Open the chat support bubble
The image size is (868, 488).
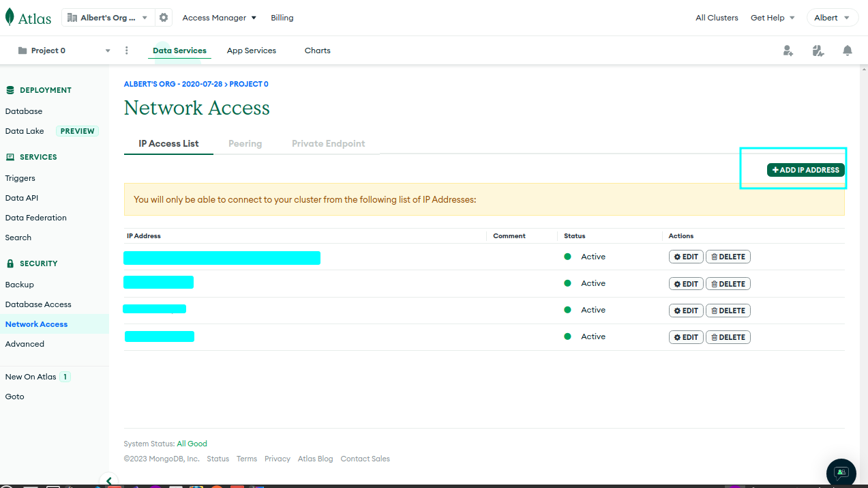pos(841,473)
